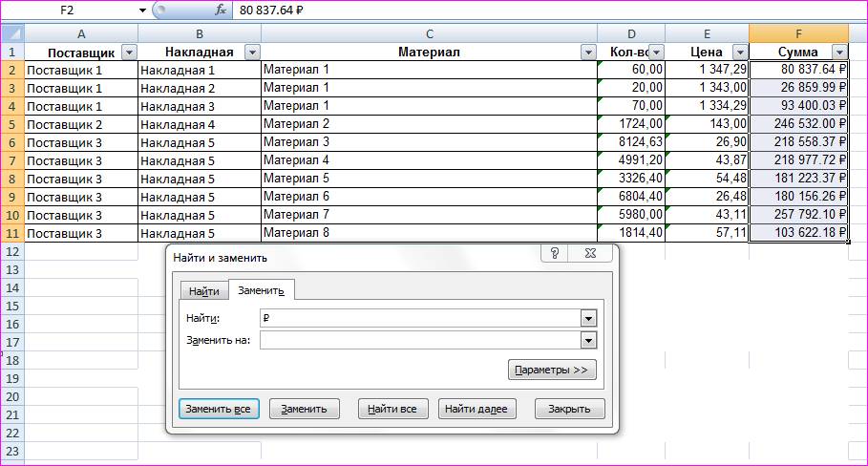The image size is (868, 466).
Task: Open the filter arrow on Поставщик header
Action: coord(128,53)
